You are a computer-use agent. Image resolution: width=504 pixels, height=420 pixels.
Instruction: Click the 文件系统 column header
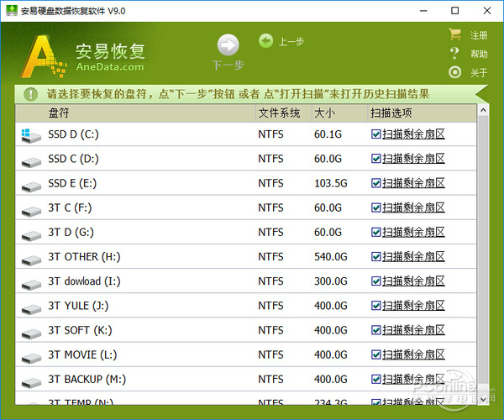click(284, 113)
